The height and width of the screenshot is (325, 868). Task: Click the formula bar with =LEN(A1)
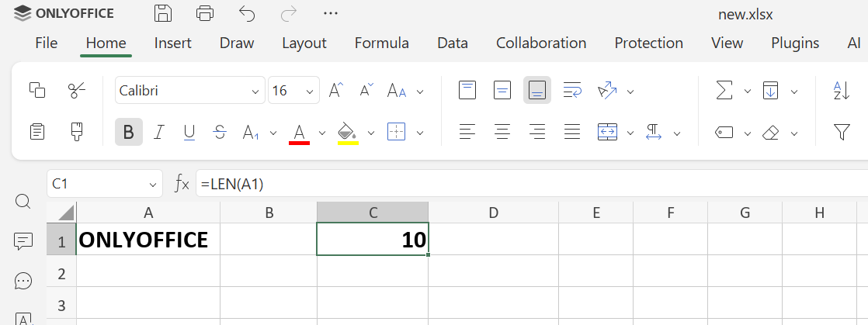point(531,184)
